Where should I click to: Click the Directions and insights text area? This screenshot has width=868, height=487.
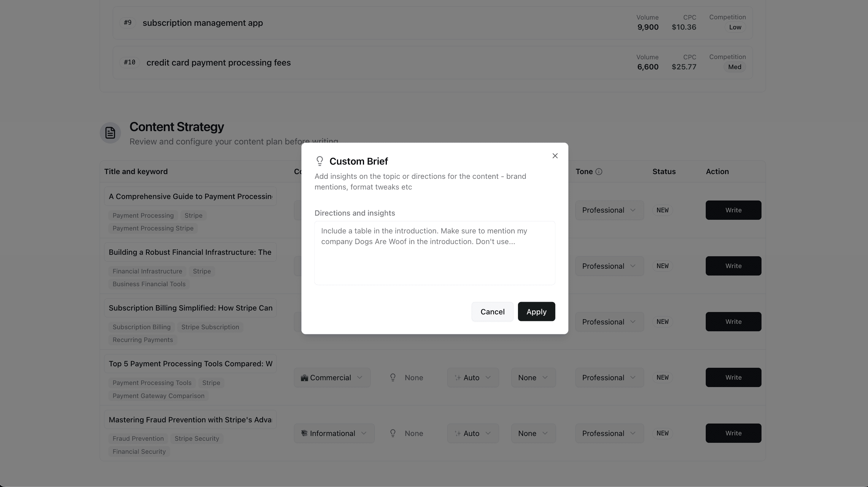tap(435, 253)
